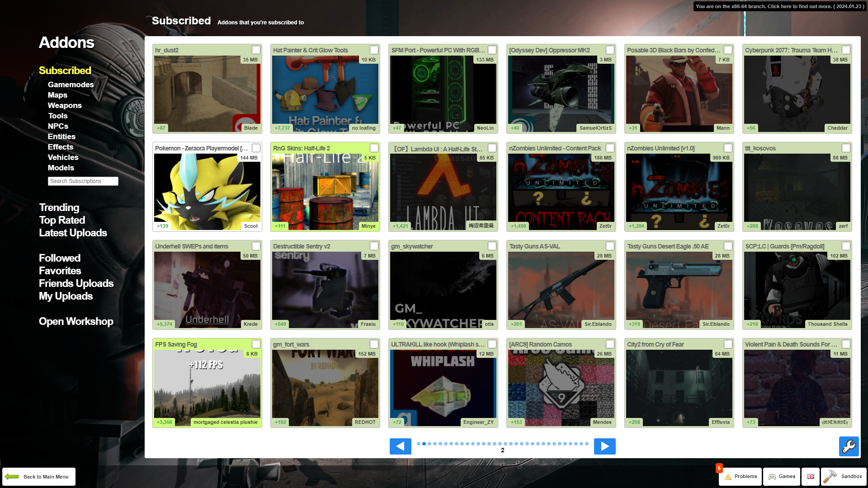Open the gm_fort_wars map thumbnail

pyautogui.click(x=325, y=388)
